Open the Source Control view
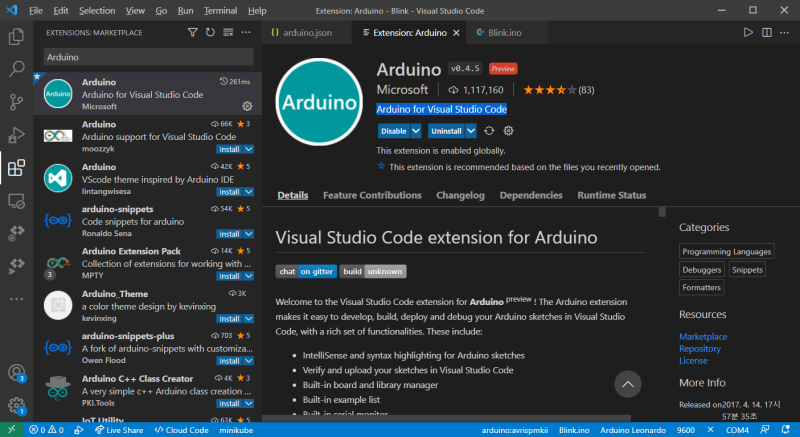Screen dimensions: 800x437 point(16,102)
